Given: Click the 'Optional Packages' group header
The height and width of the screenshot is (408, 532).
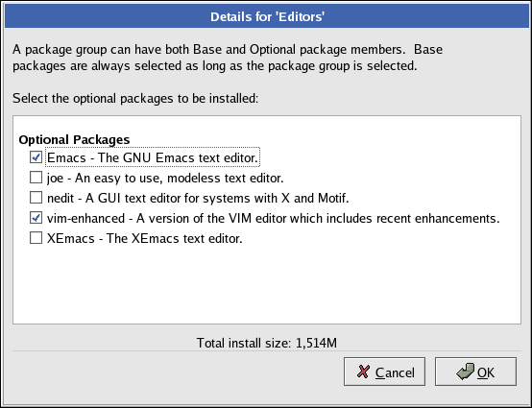Looking at the screenshot, I should pyautogui.click(x=74, y=140).
